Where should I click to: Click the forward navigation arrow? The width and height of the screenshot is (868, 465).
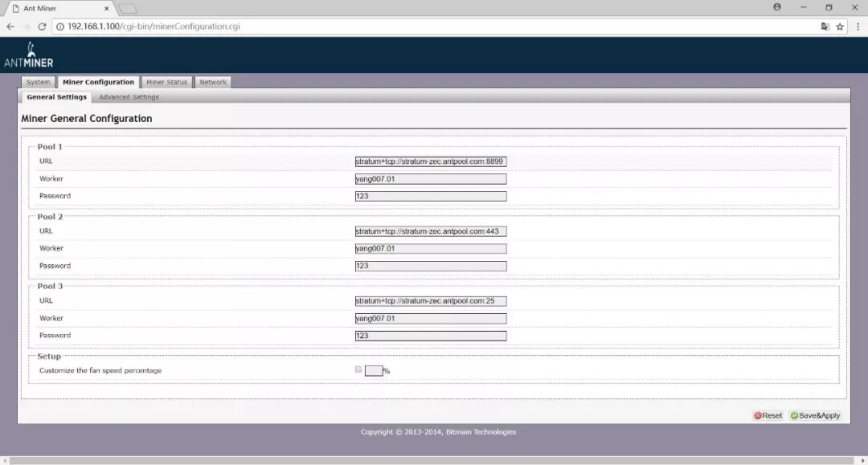click(26, 27)
